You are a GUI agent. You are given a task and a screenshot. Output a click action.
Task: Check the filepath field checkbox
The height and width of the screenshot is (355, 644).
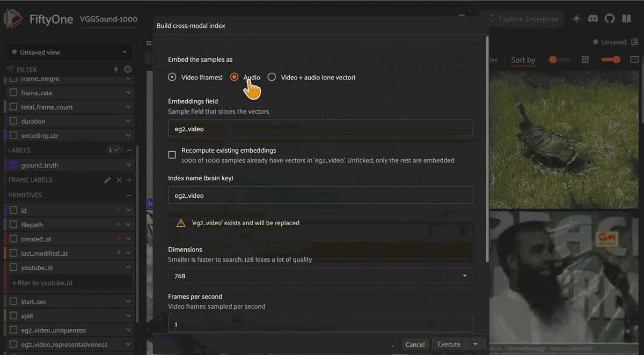(x=13, y=225)
